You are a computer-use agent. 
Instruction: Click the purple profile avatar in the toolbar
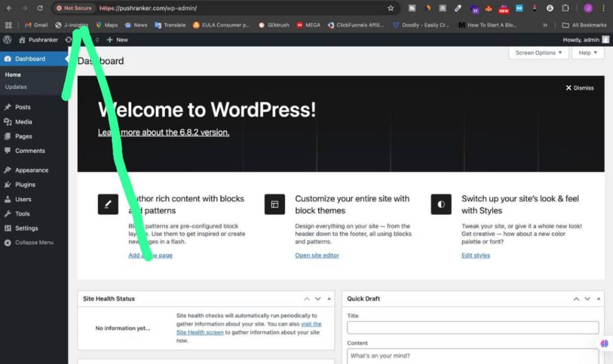click(588, 8)
